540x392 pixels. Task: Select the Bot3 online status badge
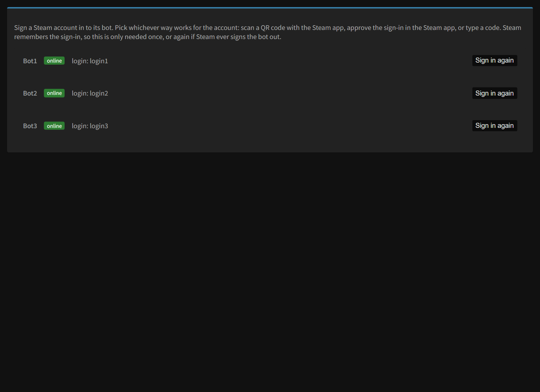pyautogui.click(x=54, y=126)
